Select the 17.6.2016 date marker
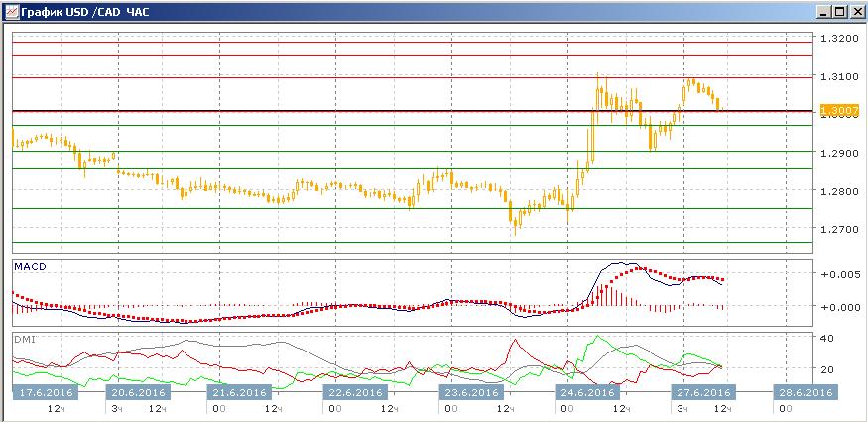 (x=46, y=392)
